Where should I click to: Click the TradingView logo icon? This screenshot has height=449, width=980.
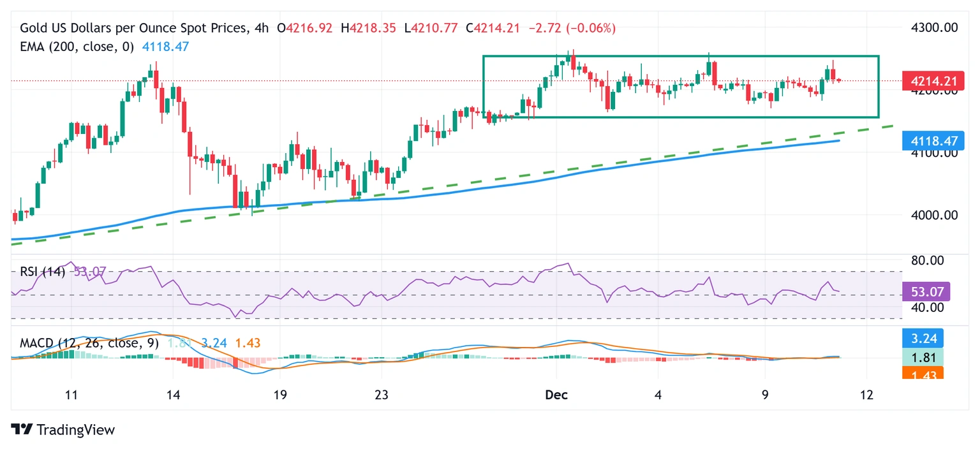tap(22, 430)
